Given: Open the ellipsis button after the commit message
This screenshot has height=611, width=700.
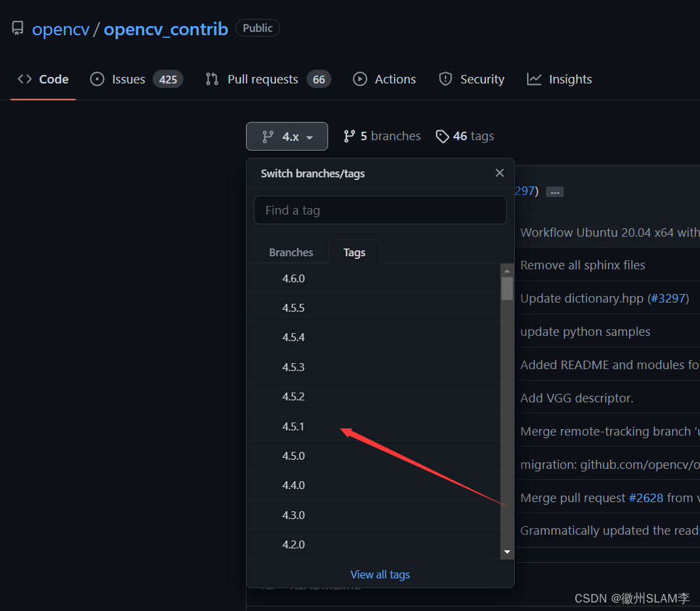Looking at the screenshot, I should pos(555,191).
